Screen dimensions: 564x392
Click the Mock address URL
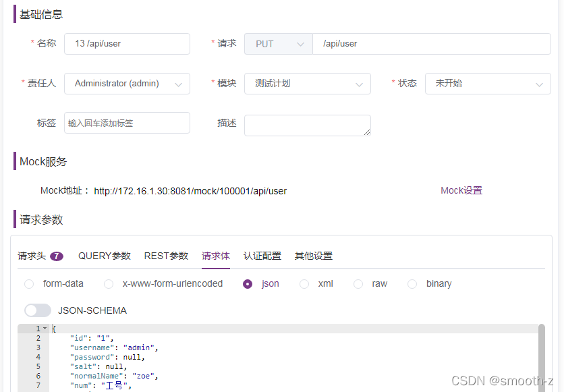(x=190, y=191)
